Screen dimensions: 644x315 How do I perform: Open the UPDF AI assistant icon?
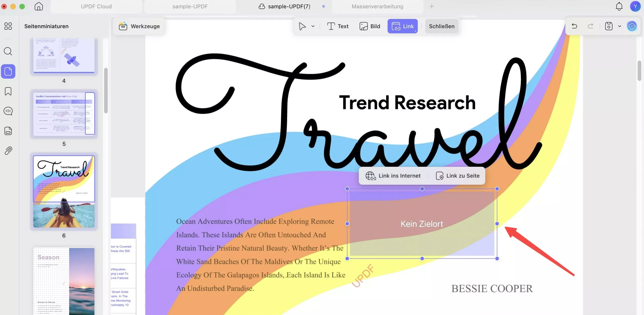pyautogui.click(x=632, y=26)
